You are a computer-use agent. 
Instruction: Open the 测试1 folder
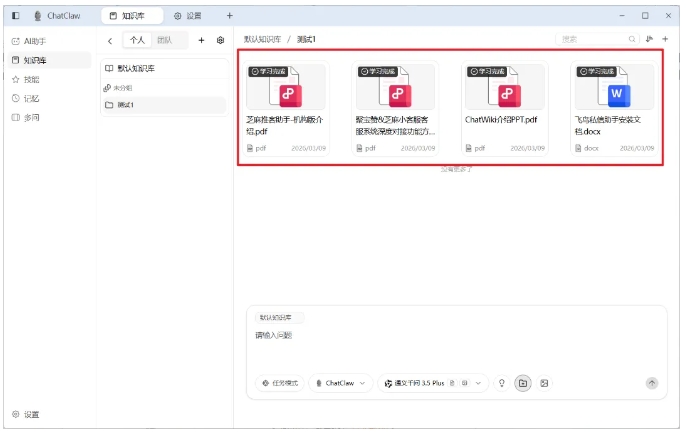[x=164, y=105]
